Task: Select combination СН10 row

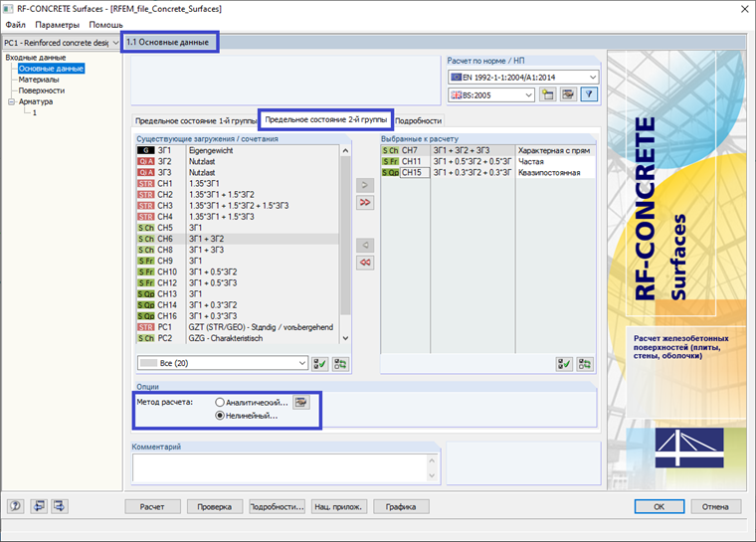Action: coord(238,271)
